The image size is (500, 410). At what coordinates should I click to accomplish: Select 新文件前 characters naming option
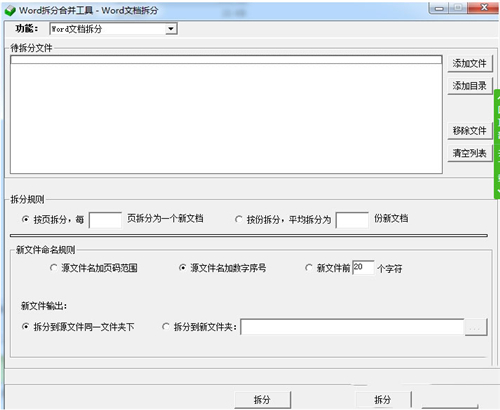coord(309,268)
